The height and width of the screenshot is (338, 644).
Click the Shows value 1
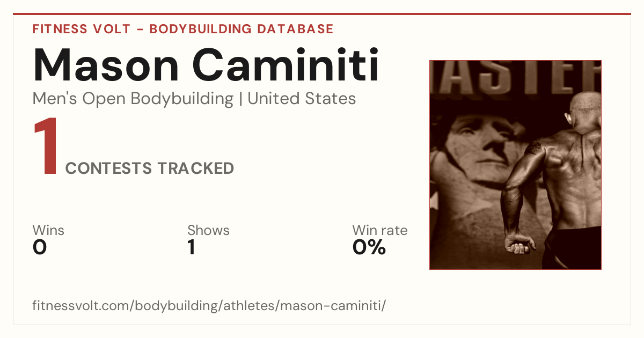point(191,247)
